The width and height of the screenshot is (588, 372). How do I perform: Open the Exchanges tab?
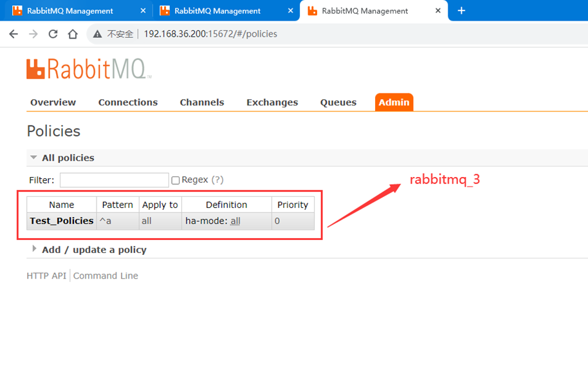pyautogui.click(x=272, y=102)
